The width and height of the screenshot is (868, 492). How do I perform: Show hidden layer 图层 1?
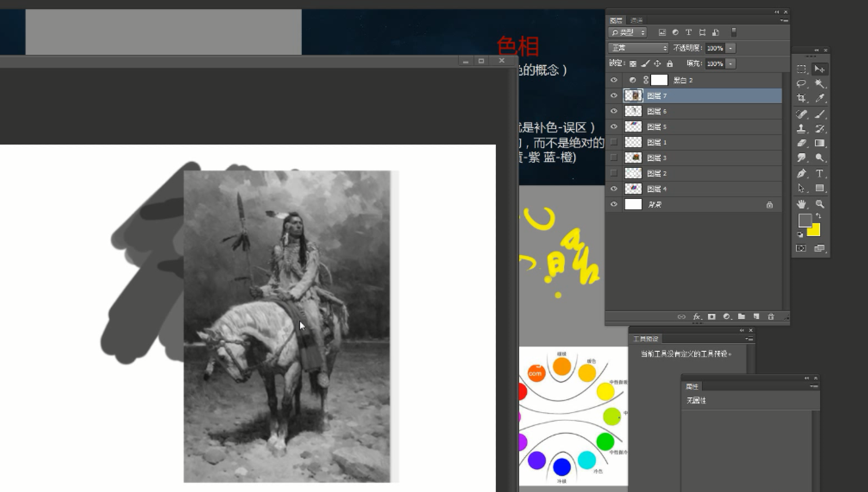click(614, 142)
